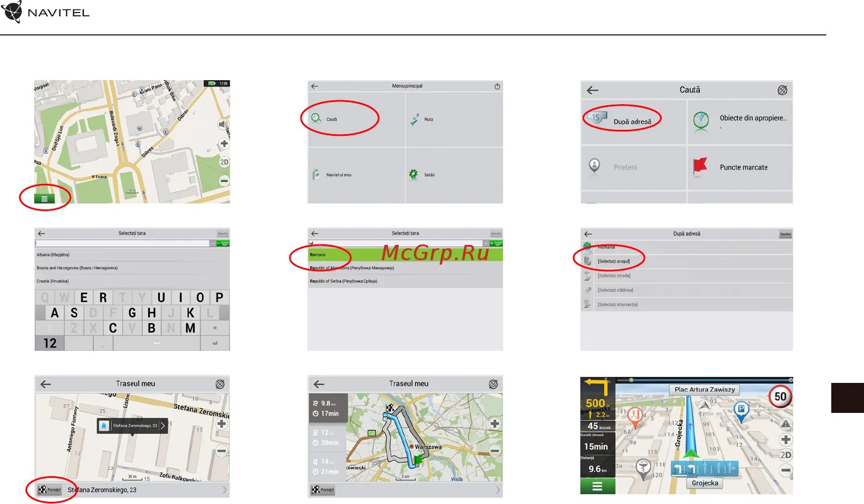The height and width of the screenshot is (504, 864).
Task: Go back from Romania results screen
Action: click(315, 233)
